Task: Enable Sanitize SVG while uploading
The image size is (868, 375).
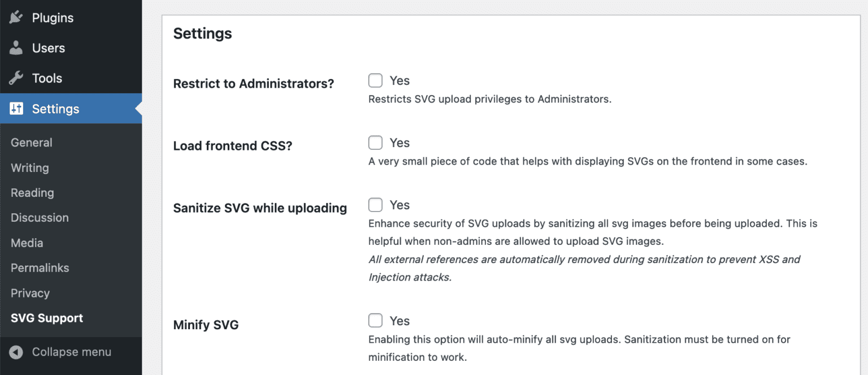Action: point(375,205)
